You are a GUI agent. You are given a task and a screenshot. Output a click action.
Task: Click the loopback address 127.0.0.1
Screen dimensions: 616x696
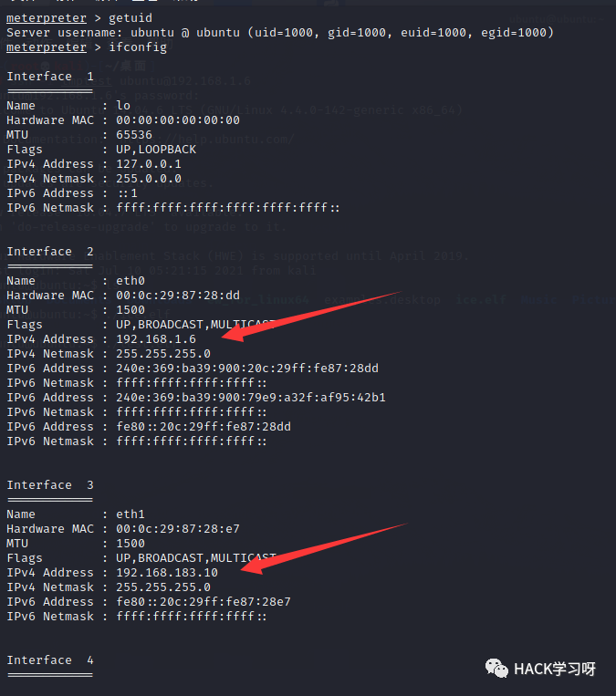[149, 165]
